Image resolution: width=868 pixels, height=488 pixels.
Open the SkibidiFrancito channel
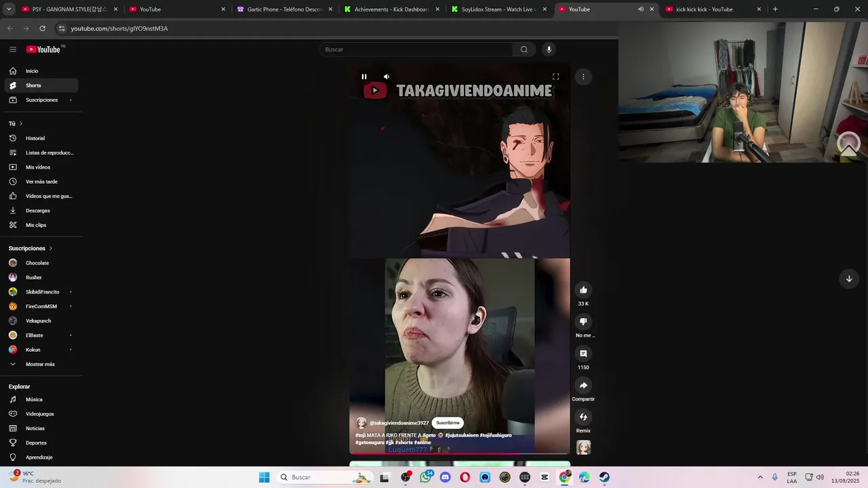tap(41, 292)
